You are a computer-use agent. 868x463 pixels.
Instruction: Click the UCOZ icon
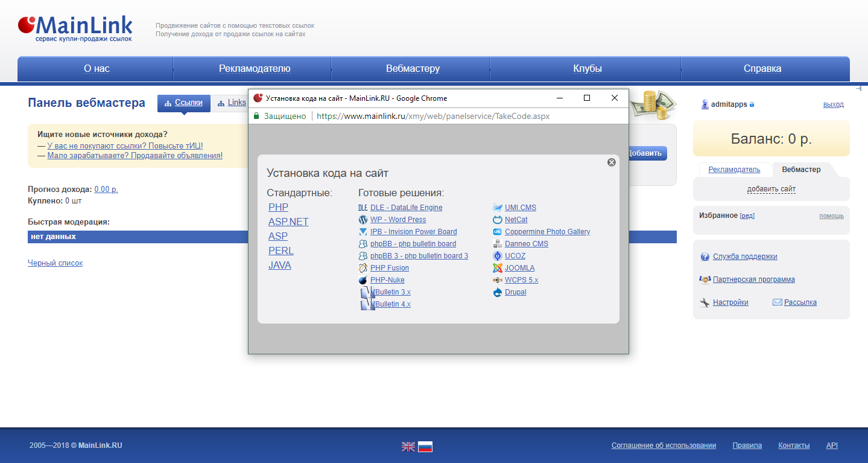tap(498, 256)
